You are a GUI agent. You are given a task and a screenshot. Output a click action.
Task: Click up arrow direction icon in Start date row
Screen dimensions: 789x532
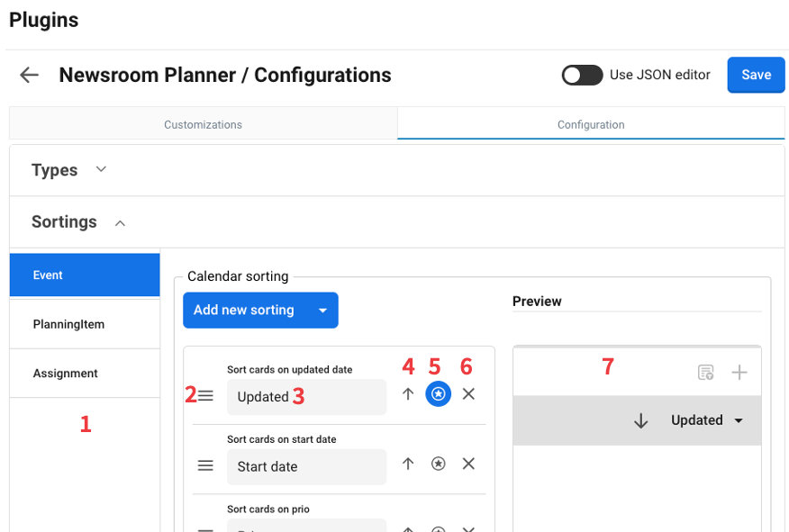[x=408, y=464]
